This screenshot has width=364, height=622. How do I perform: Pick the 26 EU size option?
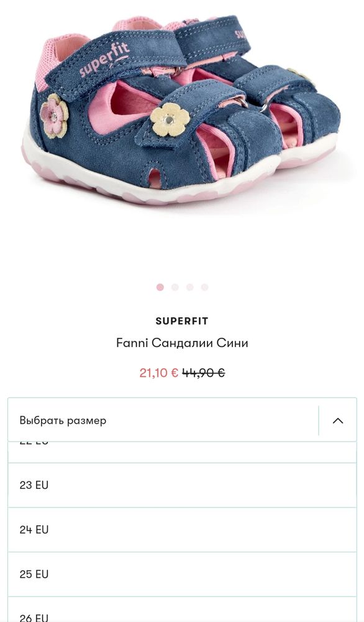click(x=182, y=610)
